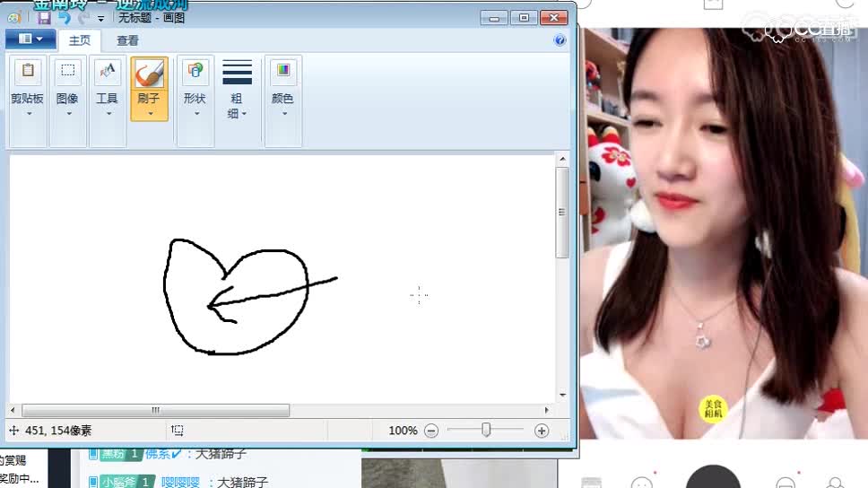Expand the clipboard (剪贴板) dropdown arrow
The image size is (868, 488).
click(29, 114)
